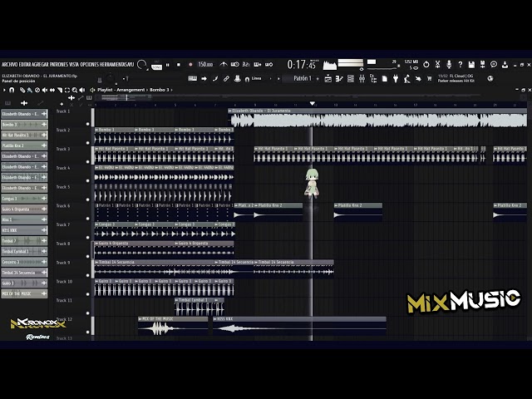This screenshot has height=399, width=532.
Task: Click the link/chain icon in toolbar
Action: click(x=226, y=79)
